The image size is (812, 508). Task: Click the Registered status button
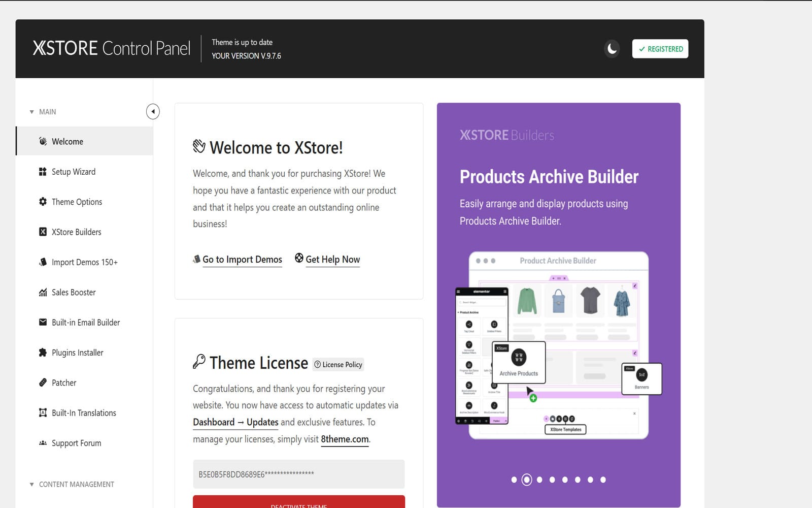point(660,49)
